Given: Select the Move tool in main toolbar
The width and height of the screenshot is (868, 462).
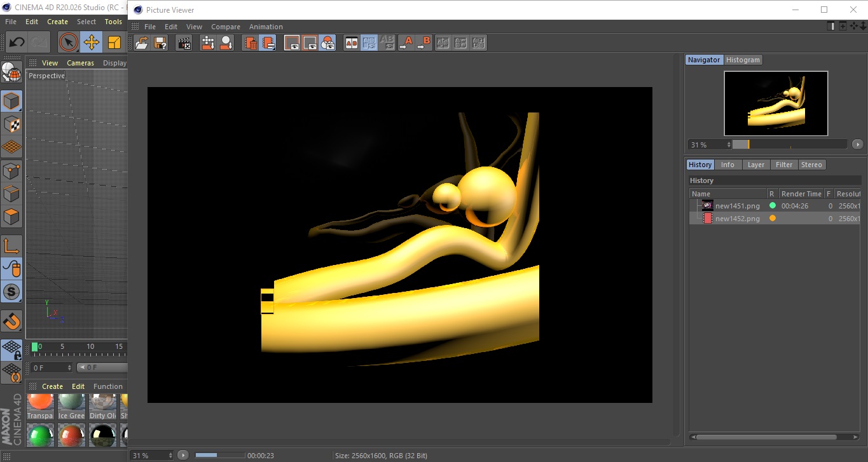Looking at the screenshot, I should click(x=92, y=43).
